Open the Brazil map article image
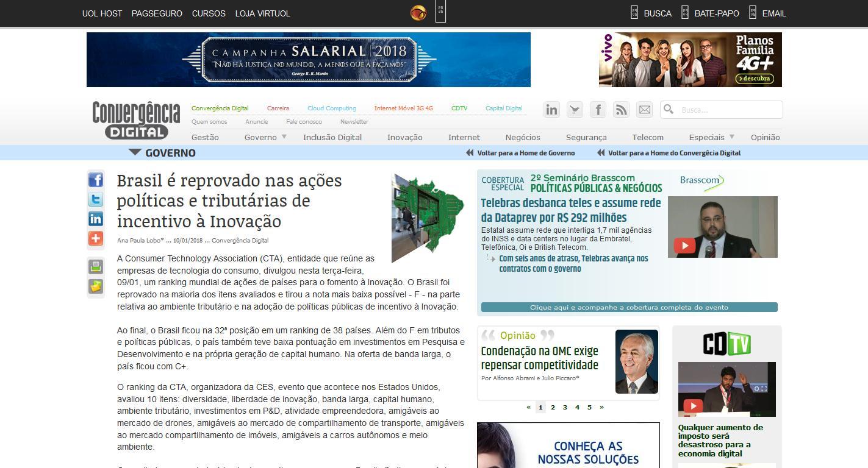This screenshot has width=868, height=468. coord(428,218)
